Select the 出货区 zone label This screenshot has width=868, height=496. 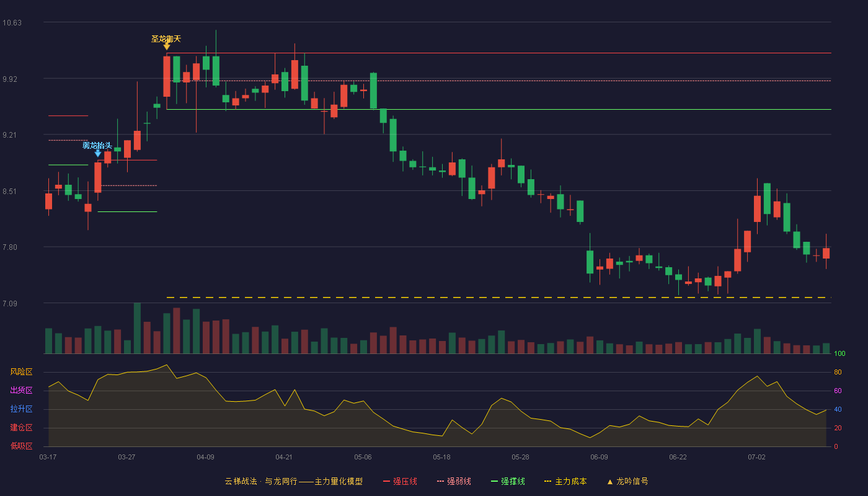pyautogui.click(x=21, y=391)
